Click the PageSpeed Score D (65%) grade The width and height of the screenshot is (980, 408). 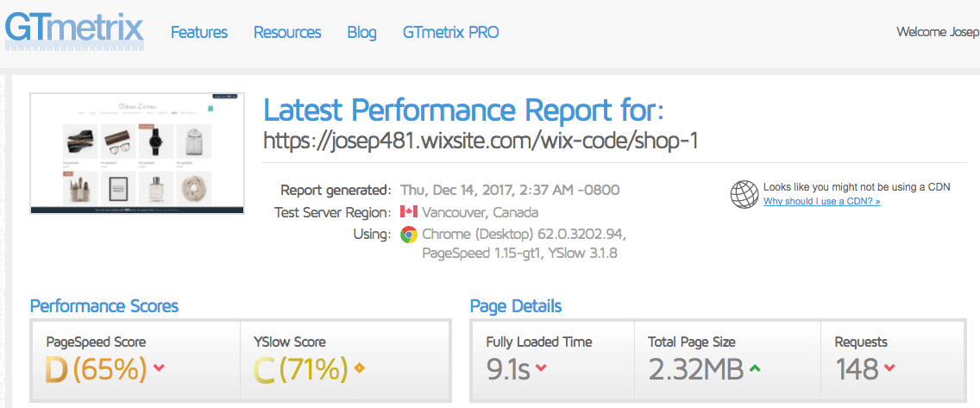tap(96, 370)
